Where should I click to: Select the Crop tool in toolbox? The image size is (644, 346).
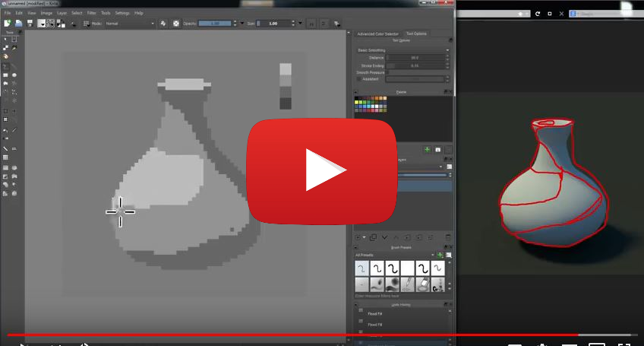pos(5,111)
